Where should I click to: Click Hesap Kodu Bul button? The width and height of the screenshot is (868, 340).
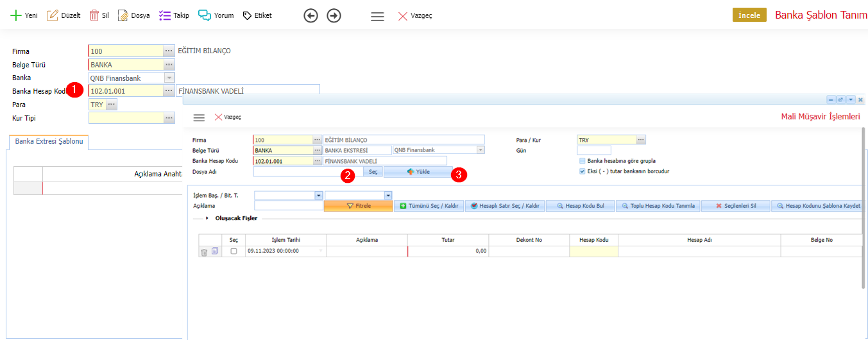[581, 206]
